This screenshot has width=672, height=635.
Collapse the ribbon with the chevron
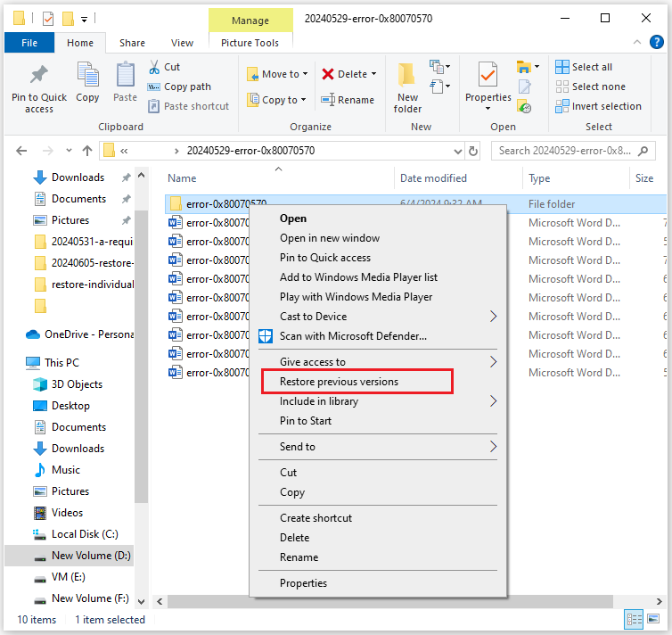coord(637,42)
